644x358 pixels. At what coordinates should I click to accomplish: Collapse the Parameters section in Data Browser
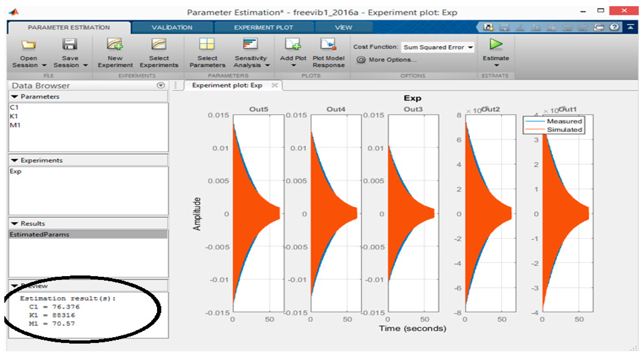(x=15, y=97)
